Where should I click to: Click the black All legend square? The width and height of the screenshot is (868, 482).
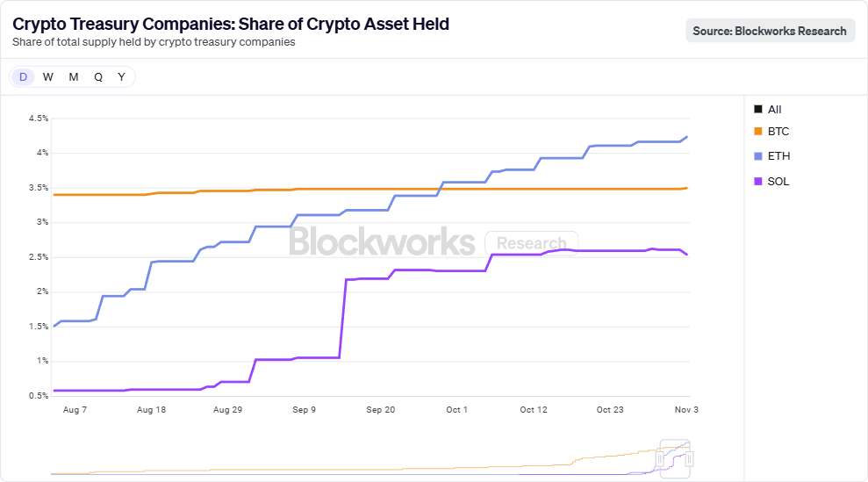pyautogui.click(x=758, y=110)
